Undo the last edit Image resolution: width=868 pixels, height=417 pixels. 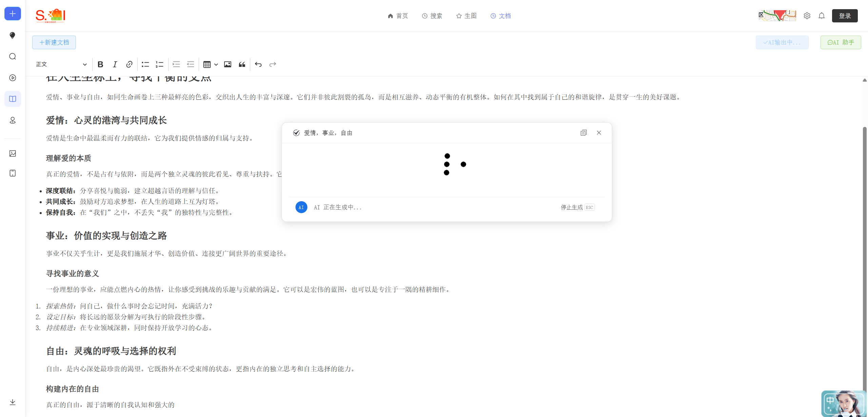258,64
